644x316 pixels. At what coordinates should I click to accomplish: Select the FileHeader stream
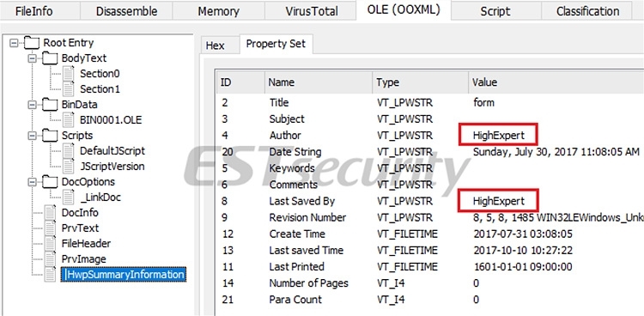coord(86,244)
